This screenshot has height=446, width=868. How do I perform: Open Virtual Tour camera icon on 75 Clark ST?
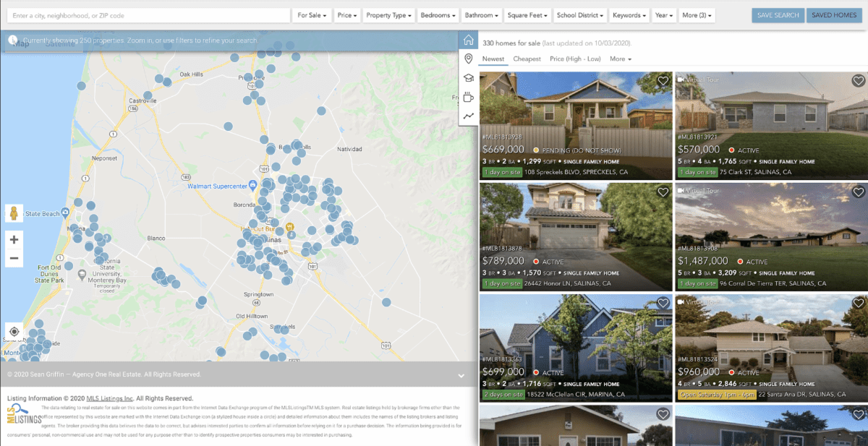(x=681, y=79)
